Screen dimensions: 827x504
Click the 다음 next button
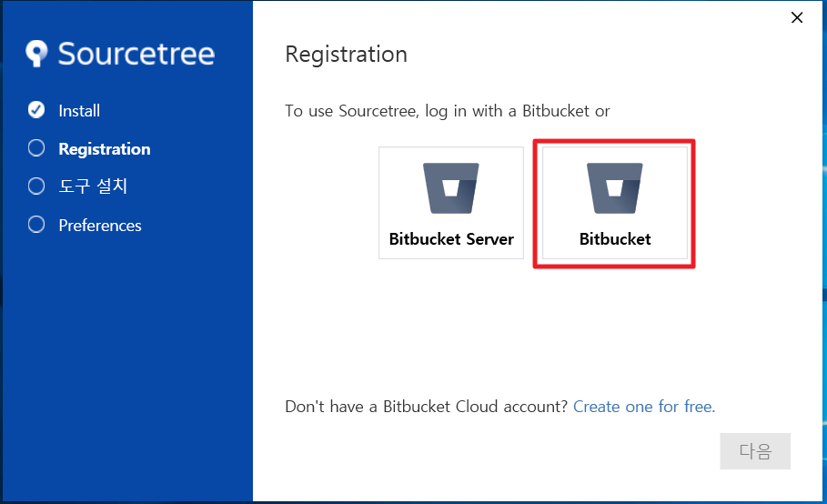pyautogui.click(x=755, y=451)
